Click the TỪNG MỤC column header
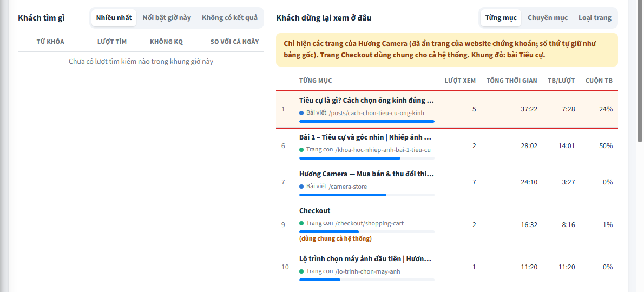This screenshot has height=292, width=644. [x=316, y=81]
